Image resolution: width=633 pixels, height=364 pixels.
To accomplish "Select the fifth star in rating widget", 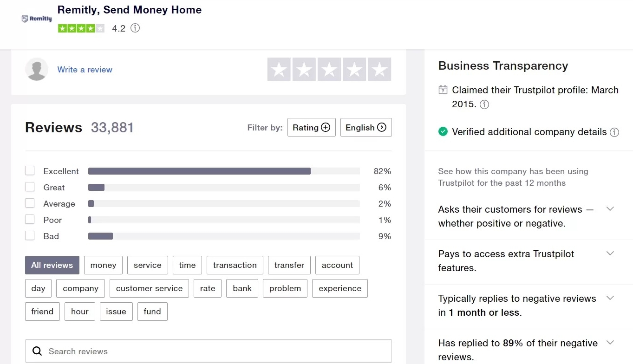I will pos(379,70).
